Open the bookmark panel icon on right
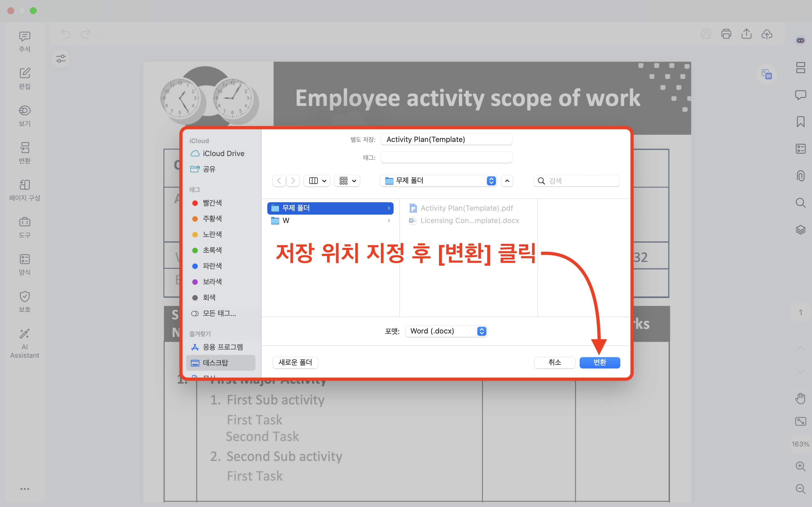812x507 pixels. pyautogui.click(x=800, y=121)
